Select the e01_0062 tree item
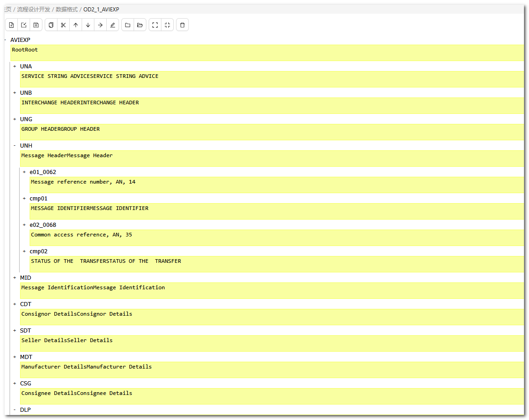This screenshot has height=420, width=529. 43,172
